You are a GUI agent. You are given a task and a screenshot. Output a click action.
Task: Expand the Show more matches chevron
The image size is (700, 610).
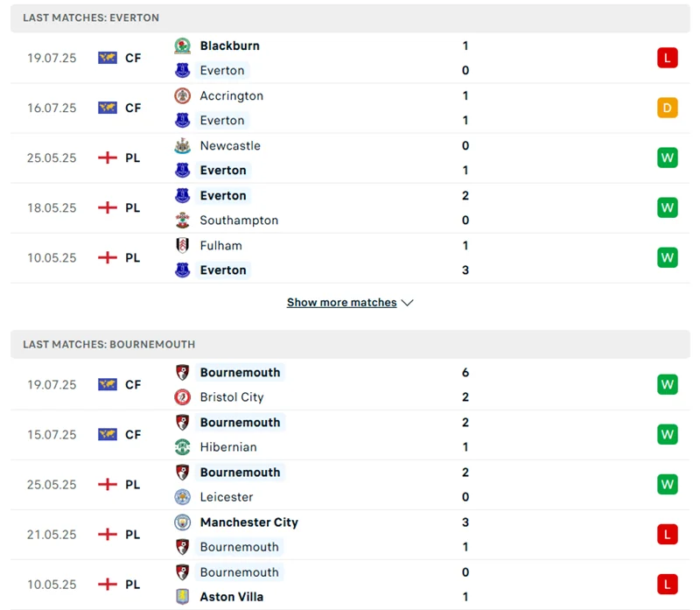point(407,303)
